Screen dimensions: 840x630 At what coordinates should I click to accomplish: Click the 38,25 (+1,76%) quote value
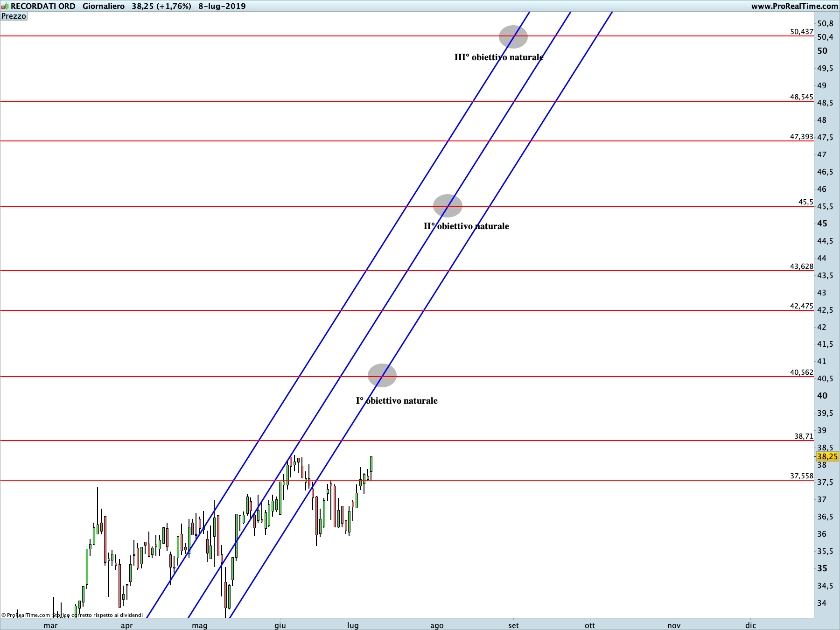coord(161,6)
